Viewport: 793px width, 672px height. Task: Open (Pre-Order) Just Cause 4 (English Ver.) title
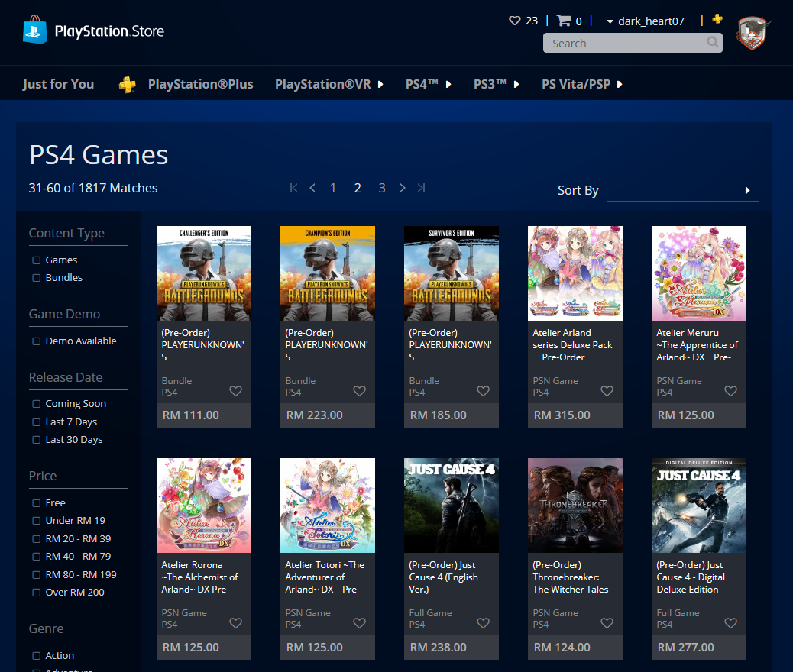pyautogui.click(x=444, y=577)
